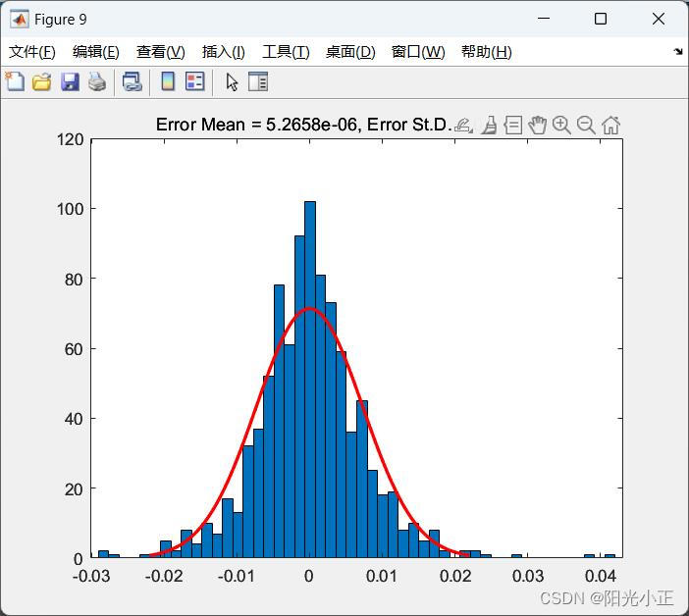Image resolution: width=689 pixels, height=616 pixels.
Task: Maximize the Figure 9 window
Action: 601,19
